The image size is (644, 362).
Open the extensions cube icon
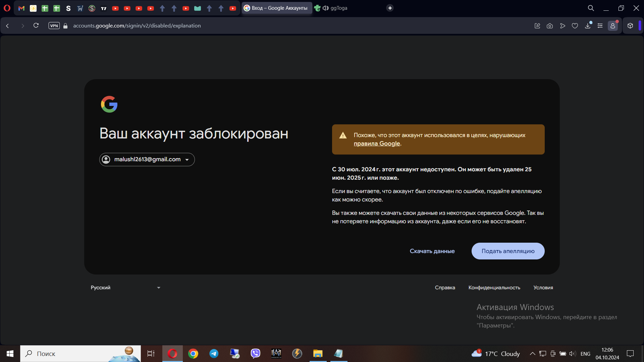click(630, 26)
